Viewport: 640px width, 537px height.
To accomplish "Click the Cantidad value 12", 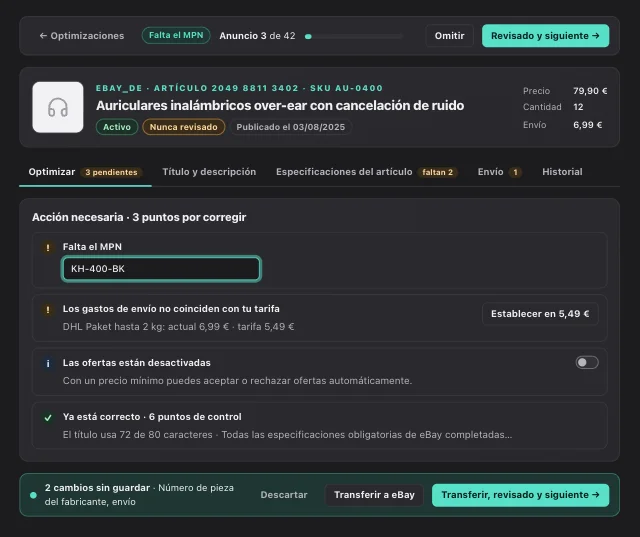I will click(x=578, y=107).
